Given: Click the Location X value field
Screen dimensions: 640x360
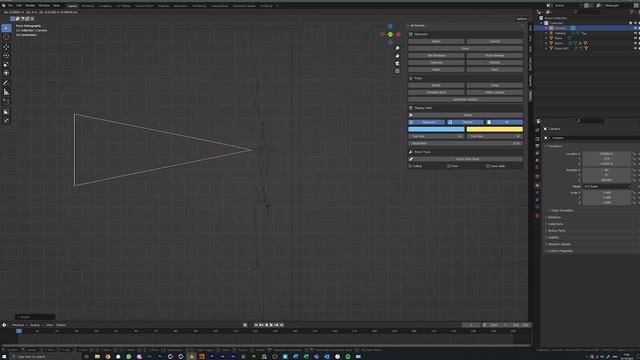Looking at the screenshot, I should [607, 154].
